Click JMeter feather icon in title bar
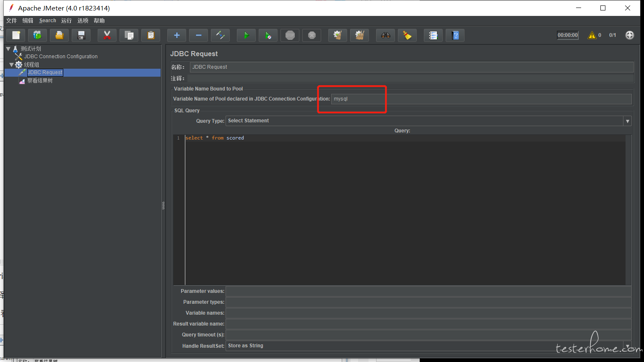644x362 pixels. pos(11,8)
